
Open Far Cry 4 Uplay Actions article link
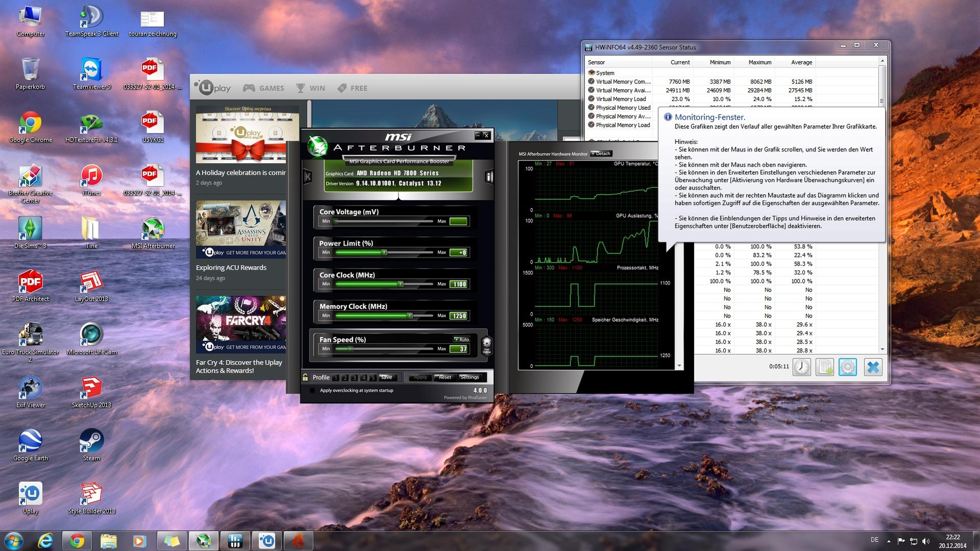coord(239,367)
